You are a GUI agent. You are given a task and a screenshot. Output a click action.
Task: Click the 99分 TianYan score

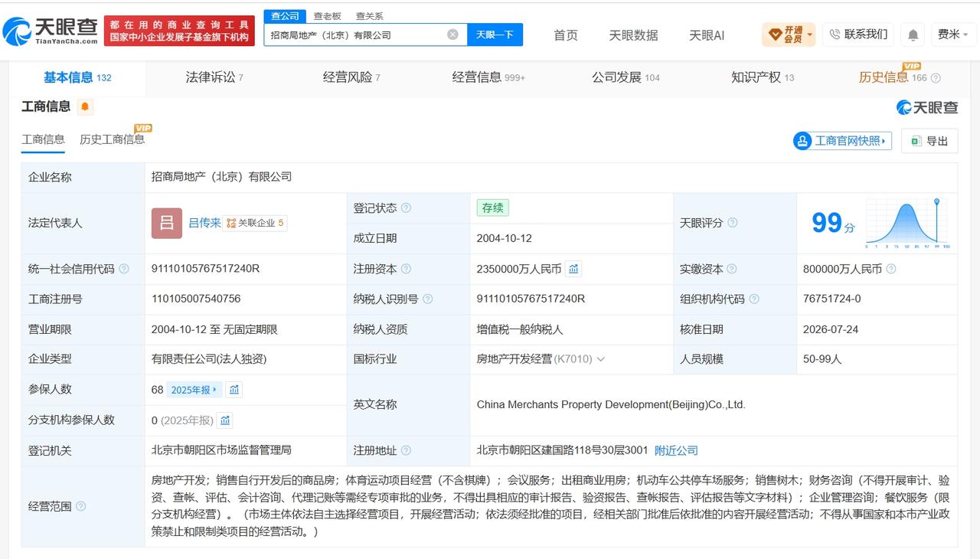click(833, 223)
